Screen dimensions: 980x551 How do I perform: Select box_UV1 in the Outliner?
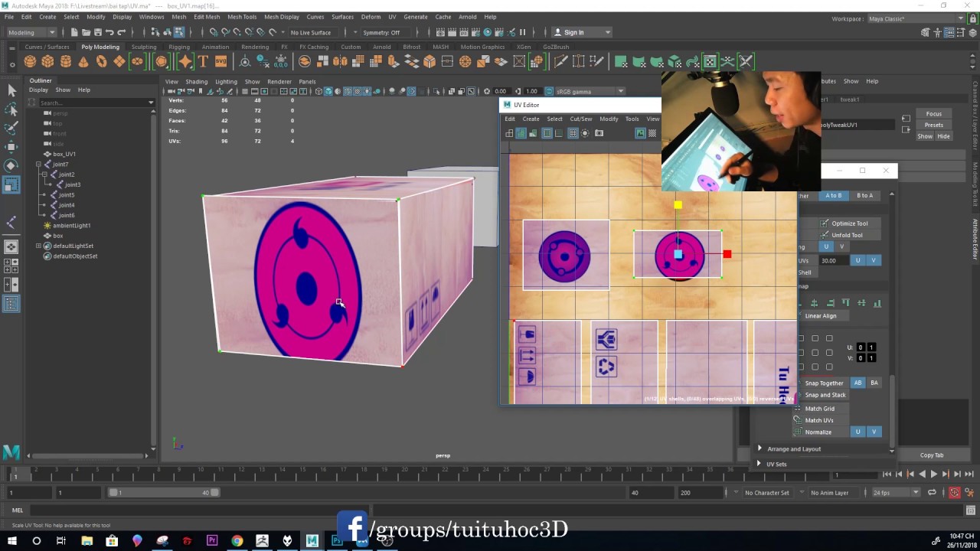click(x=64, y=154)
